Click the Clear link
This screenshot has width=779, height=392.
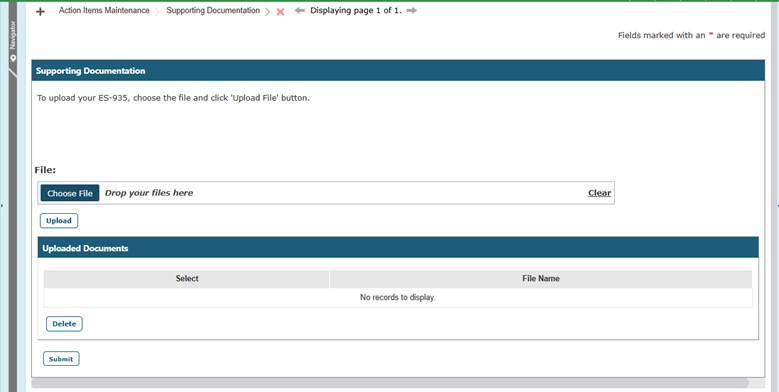tap(599, 193)
